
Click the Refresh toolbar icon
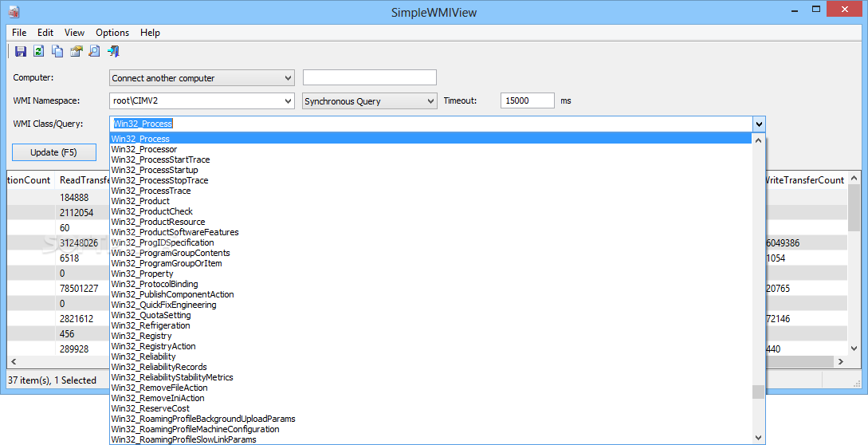coord(39,52)
